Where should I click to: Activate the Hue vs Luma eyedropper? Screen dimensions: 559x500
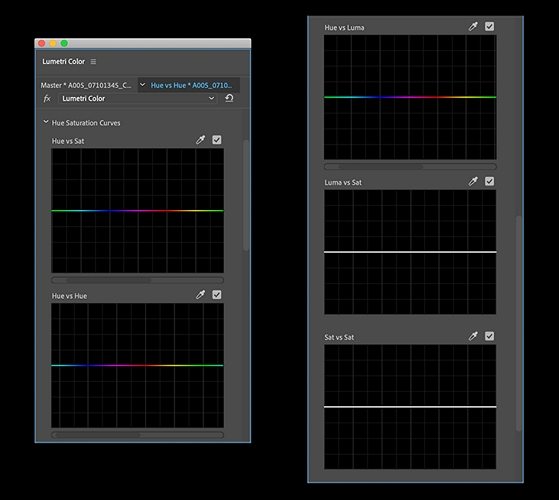pos(473,26)
